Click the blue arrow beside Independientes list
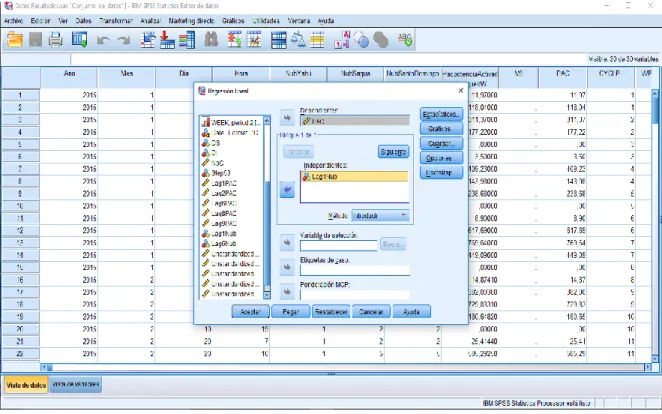This screenshot has width=662, height=414. [x=287, y=190]
